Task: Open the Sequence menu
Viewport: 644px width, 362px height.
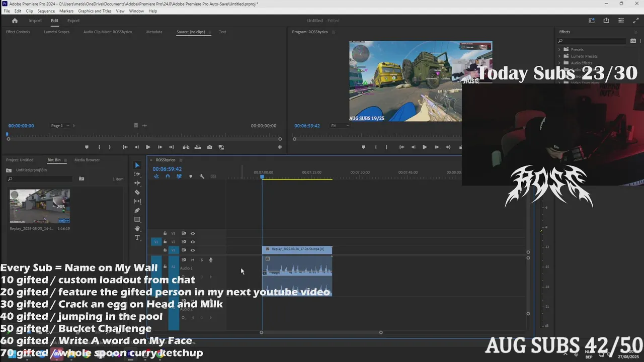Action: coord(46,11)
